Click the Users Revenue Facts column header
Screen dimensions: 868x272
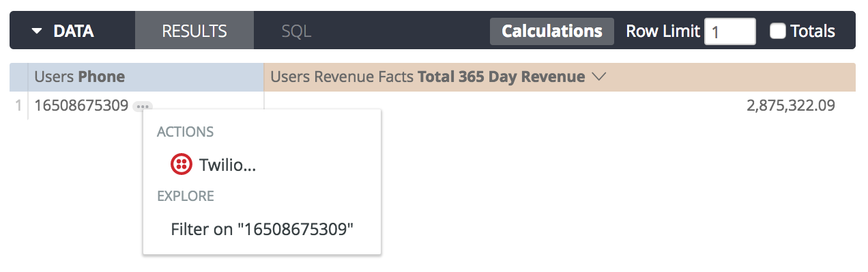point(560,77)
